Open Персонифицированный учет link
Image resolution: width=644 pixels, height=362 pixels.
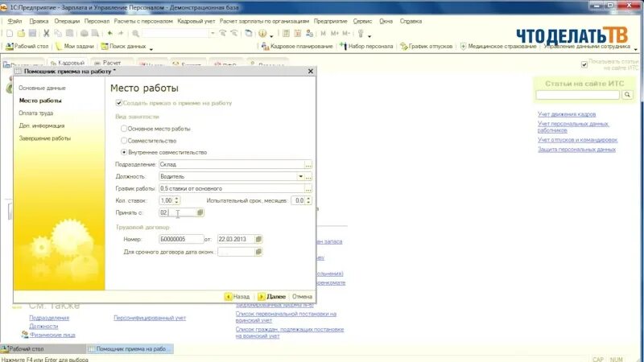coord(150,318)
